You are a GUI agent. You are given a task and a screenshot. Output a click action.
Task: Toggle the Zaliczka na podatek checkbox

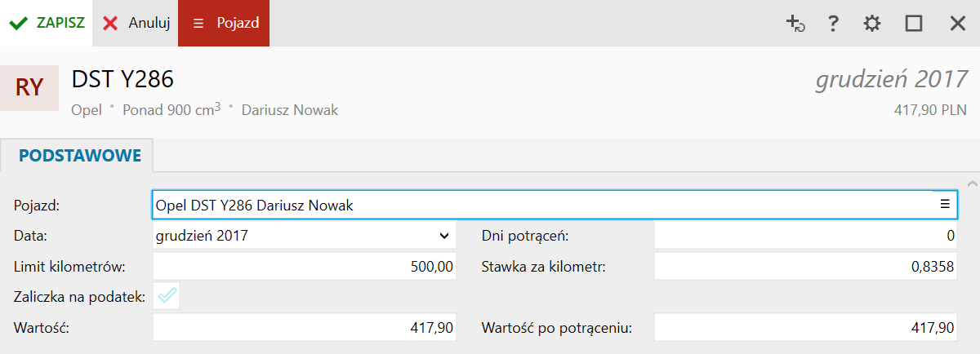coord(167,296)
